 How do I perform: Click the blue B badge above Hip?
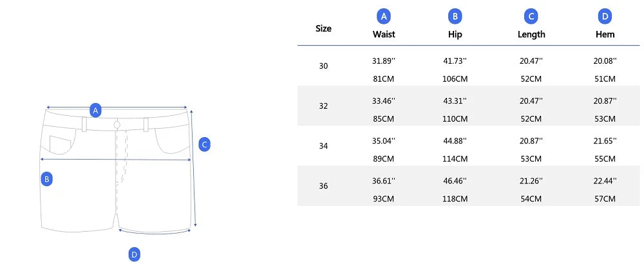pos(455,17)
